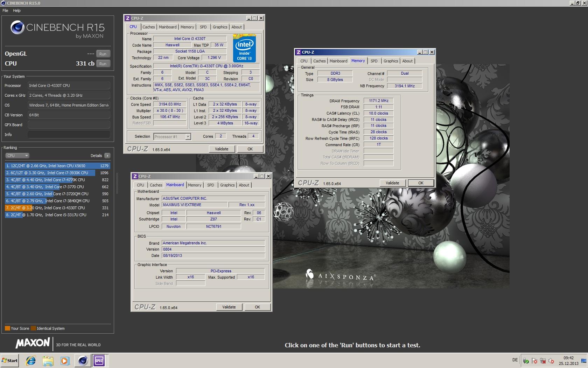Select ranking row Core i5-3317U

[x=57, y=215]
